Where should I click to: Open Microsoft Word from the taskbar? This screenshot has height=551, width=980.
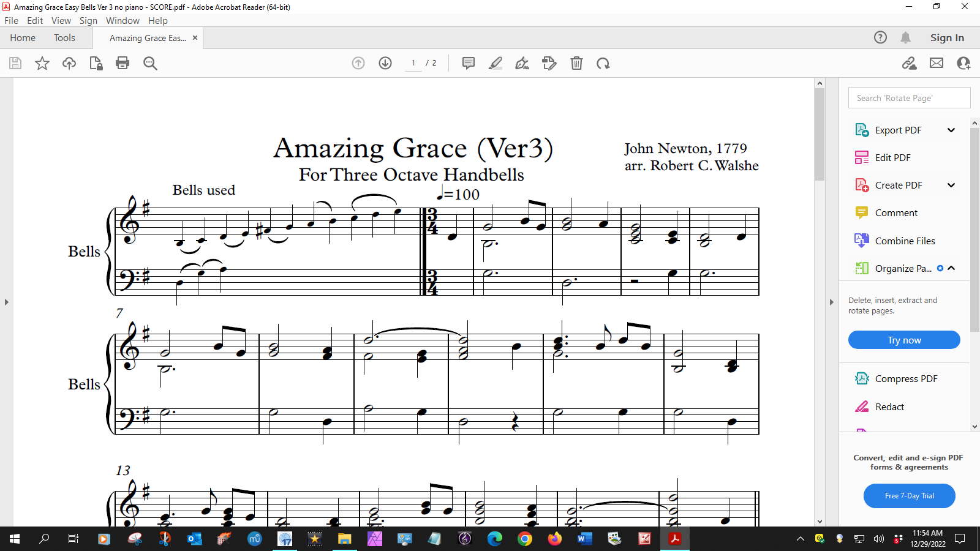[584, 539]
